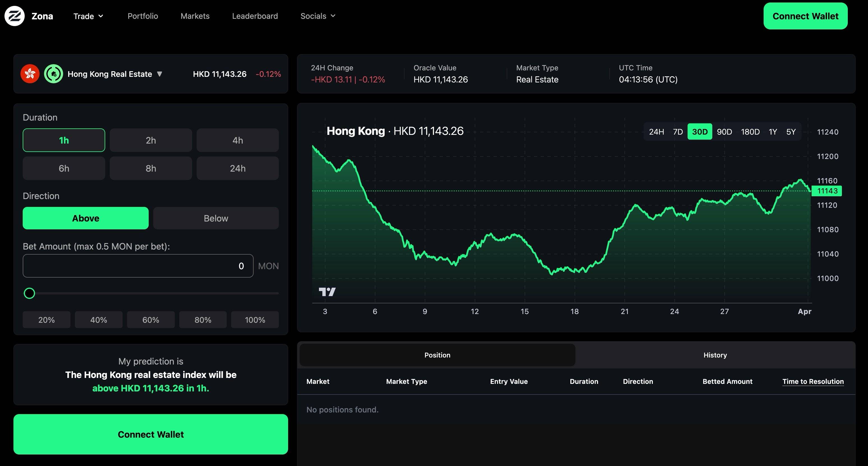The width and height of the screenshot is (868, 466).
Task: Click the green real estate market icon
Action: [x=54, y=74]
